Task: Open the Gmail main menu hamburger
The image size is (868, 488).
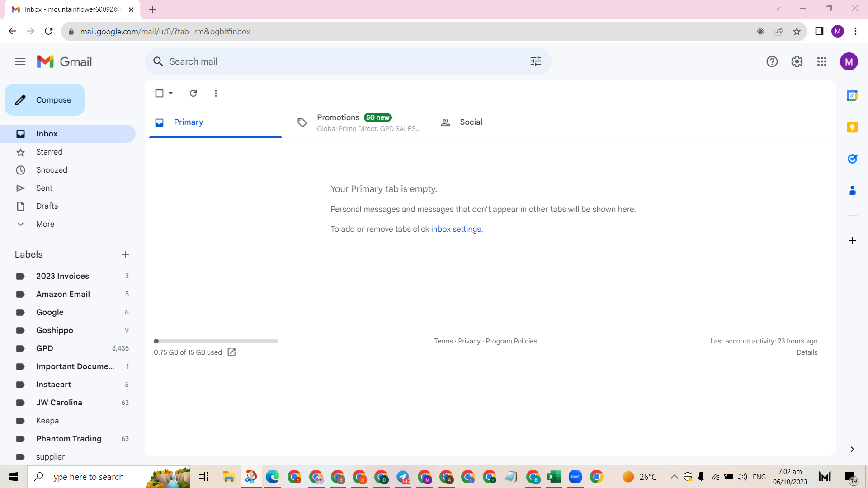Action: pos(20,61)
